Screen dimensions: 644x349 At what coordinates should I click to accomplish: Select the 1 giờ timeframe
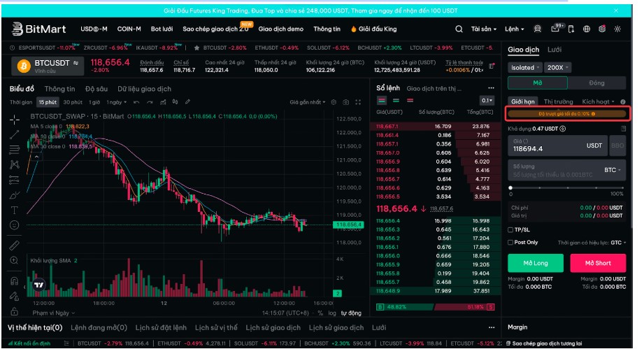click(x=94, y=102)
